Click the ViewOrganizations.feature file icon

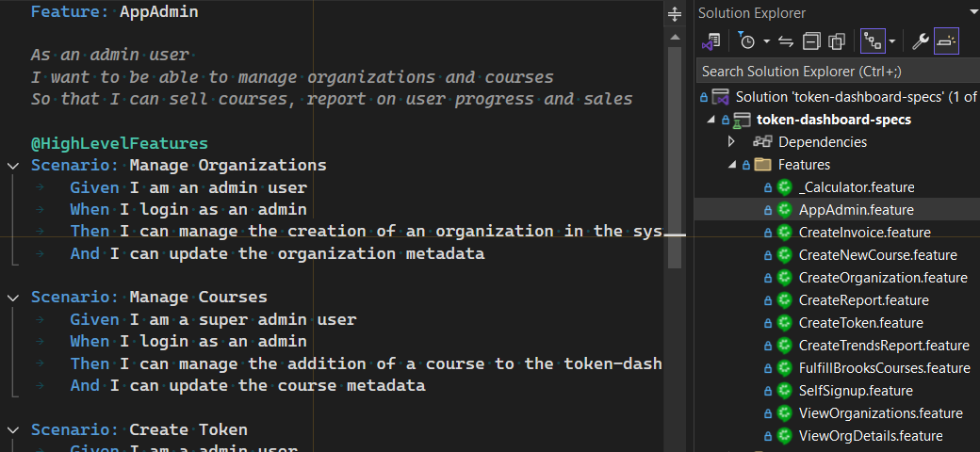[x=785, y=413]
